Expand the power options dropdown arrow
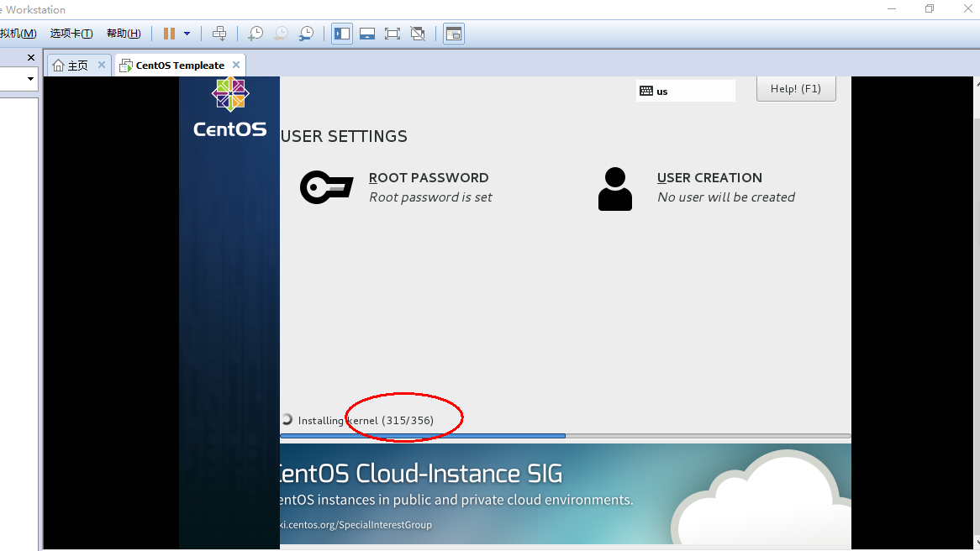Viewport: 980px width, 551px height. (187, 34)
